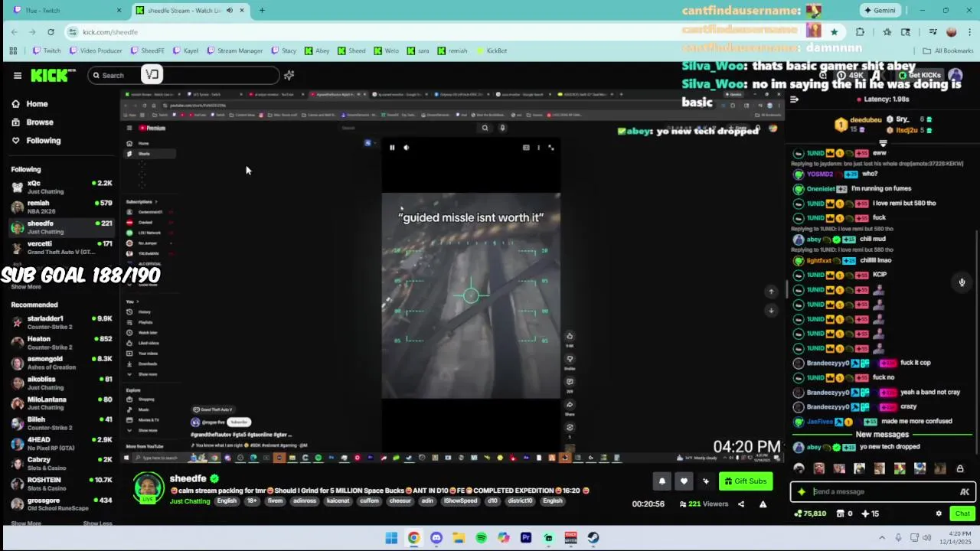Click the Get KICKs button

pos(920,75)
